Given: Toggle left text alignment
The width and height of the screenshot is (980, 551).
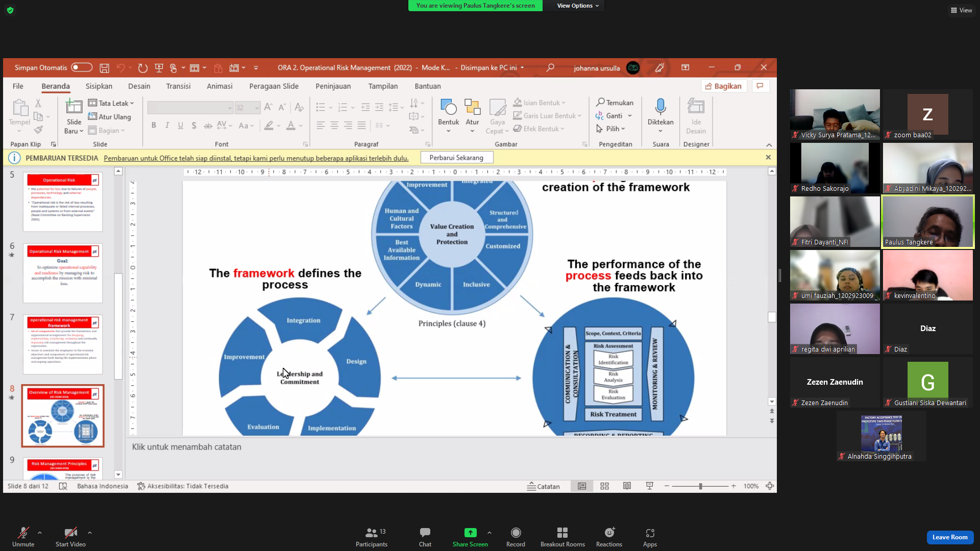Looking at the screenshot, I should [x=321, y=126].
